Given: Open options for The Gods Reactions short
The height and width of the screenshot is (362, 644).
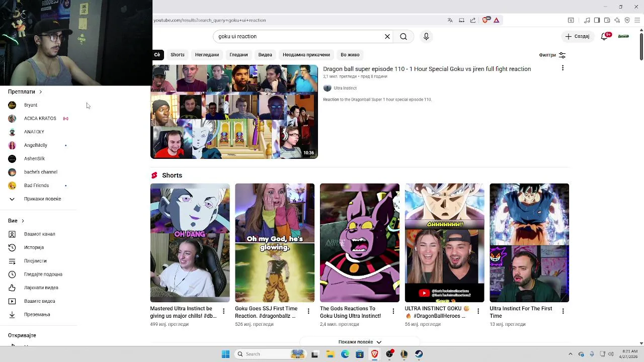Looking at the screenshot, I should pos(393,311).
